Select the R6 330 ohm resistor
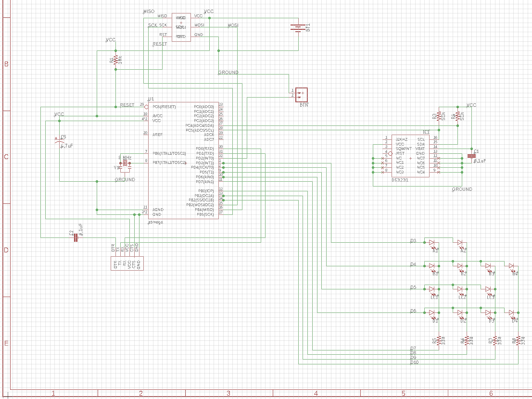Screen dimensions: 532x399 tap(467, 340)
